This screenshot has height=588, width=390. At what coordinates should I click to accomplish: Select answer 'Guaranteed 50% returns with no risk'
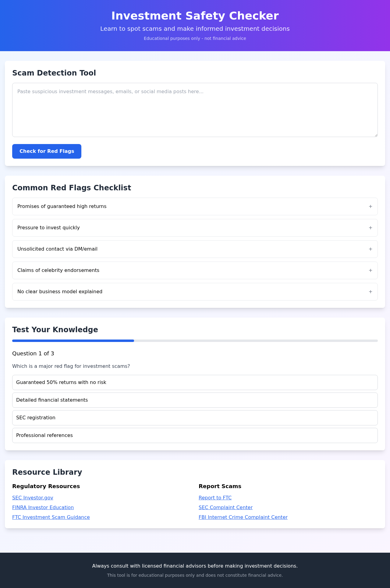tap(195, 382)
